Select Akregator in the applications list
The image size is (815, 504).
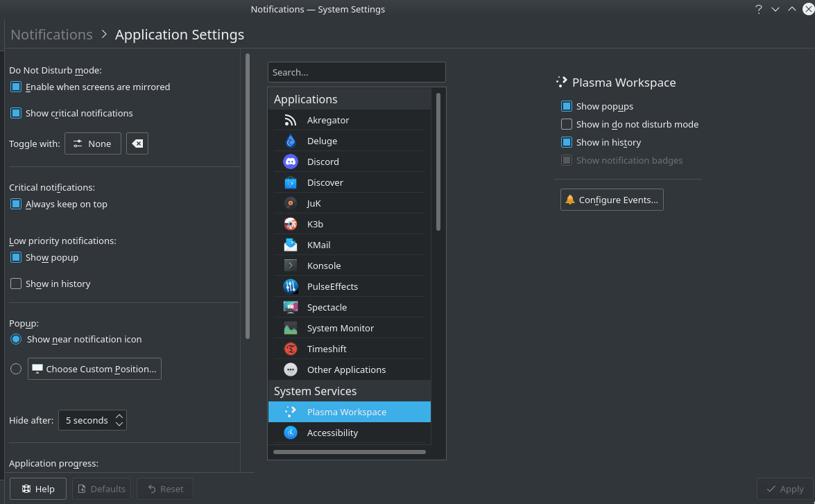click(x=350, y=120)
